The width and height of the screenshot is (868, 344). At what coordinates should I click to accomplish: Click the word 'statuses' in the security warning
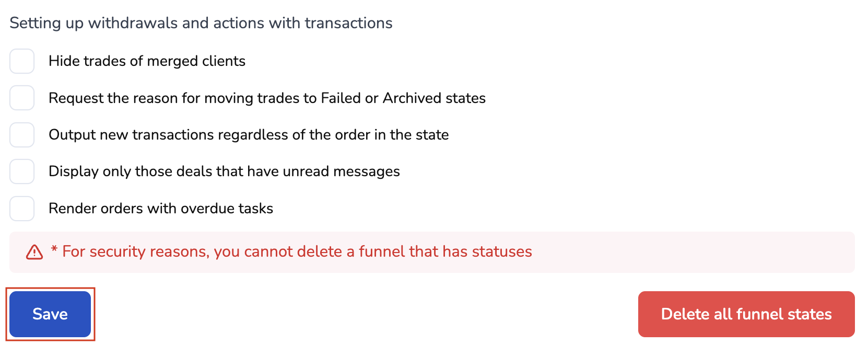[x=501, y=252]
